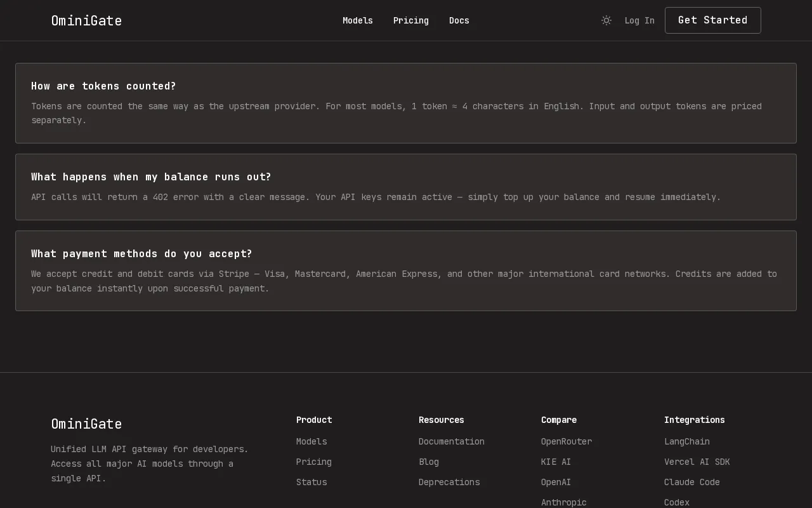Click the footer OminiGate logo
The height and width of the screenshot is (508, 812).
pyautogui.click(x=86, y=424)
